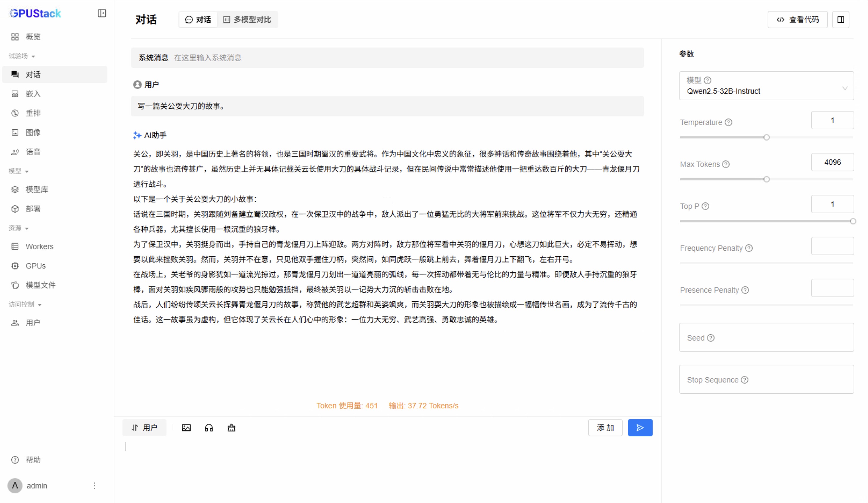This screenshot has width=868, height=503.
Task: Click the Max Tokens slider handle
Action: click(767, 179)
